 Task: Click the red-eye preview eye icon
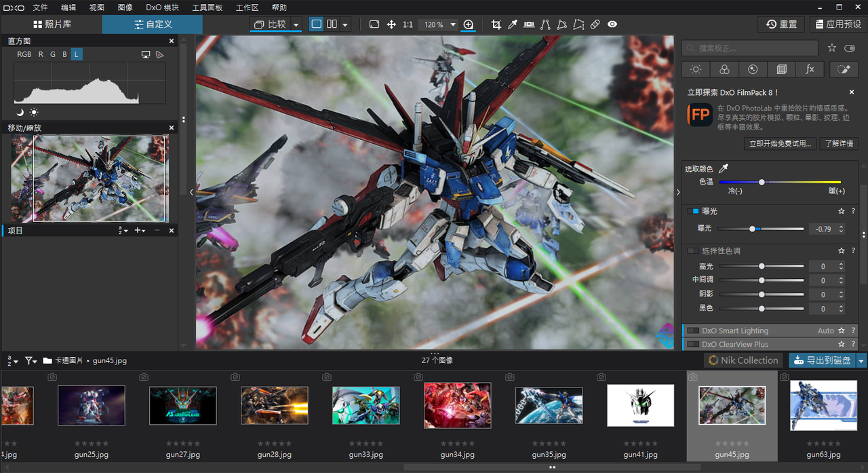pos(612,24)
